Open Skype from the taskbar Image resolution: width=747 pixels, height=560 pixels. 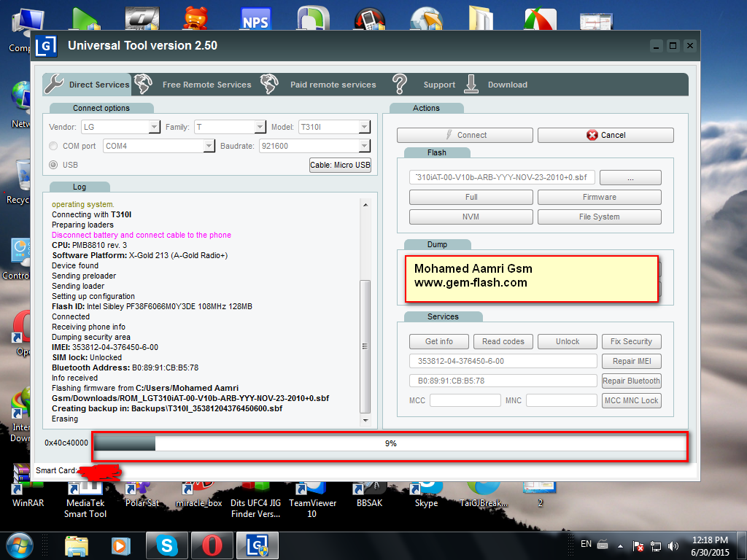tap(167, 545)
